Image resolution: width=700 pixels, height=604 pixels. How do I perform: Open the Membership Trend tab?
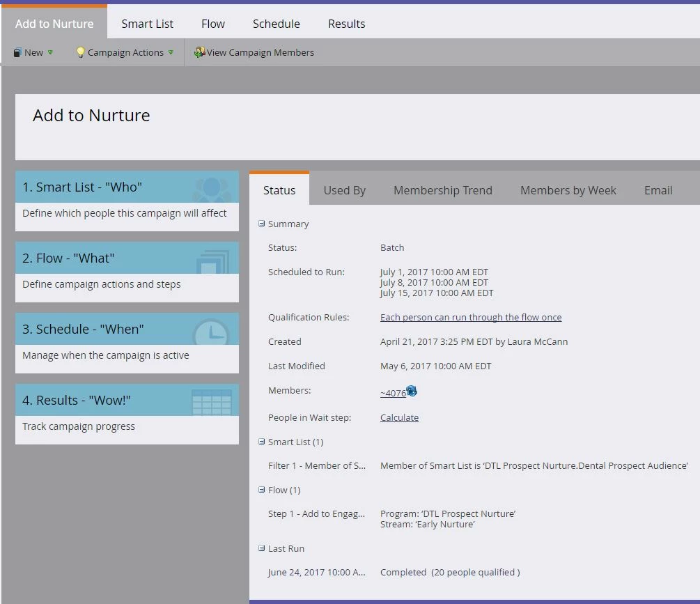[x=443, y=190]
